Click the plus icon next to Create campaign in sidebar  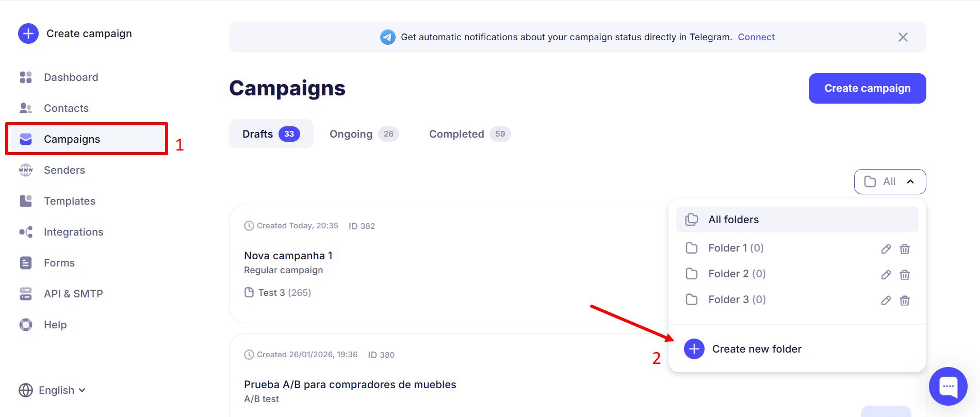click(x=28, y=34)
